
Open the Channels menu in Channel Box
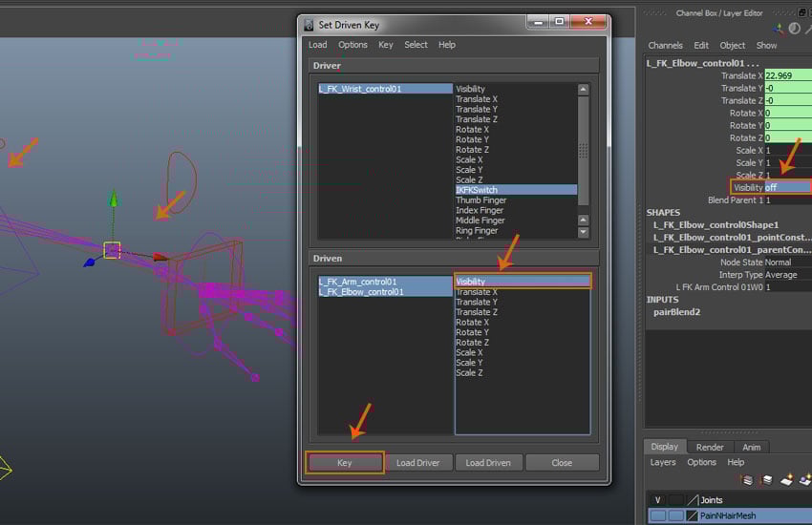tap(665, 45)
